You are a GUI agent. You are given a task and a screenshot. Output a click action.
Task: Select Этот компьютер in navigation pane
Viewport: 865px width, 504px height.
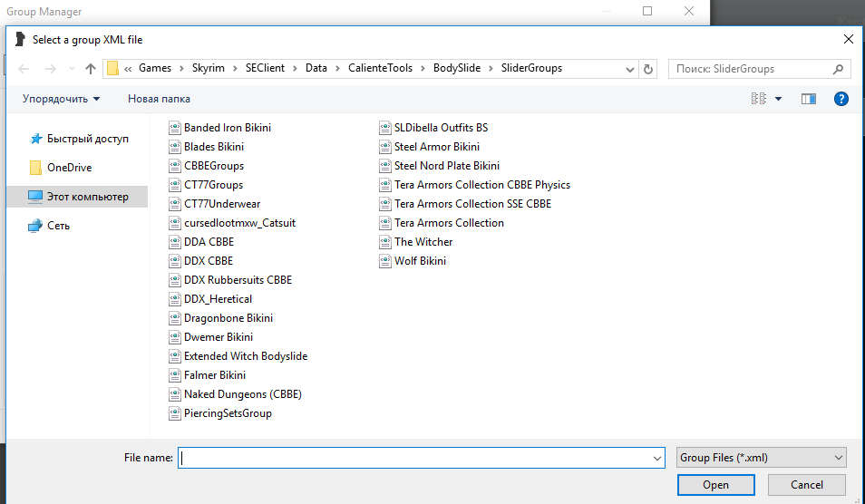point(87,197)
